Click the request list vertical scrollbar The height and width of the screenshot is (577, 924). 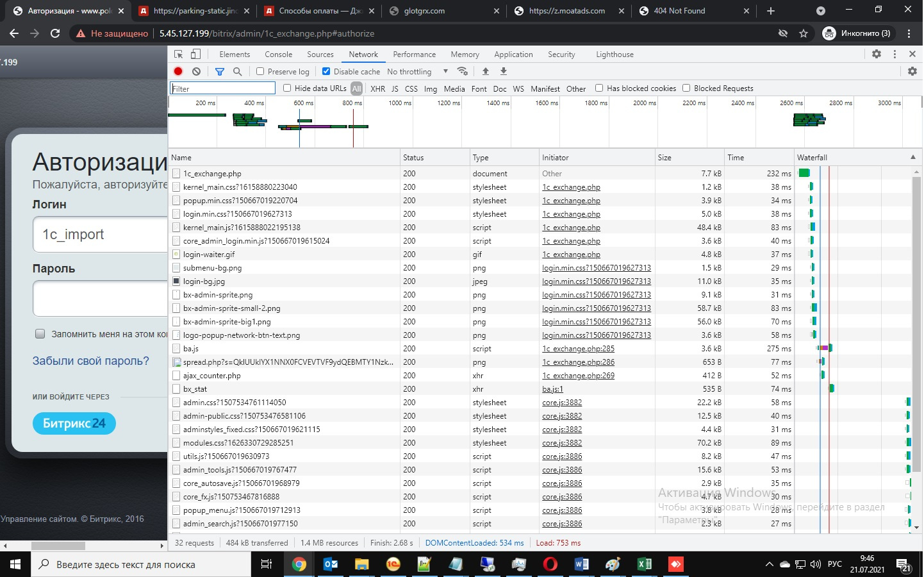(916, 325)
